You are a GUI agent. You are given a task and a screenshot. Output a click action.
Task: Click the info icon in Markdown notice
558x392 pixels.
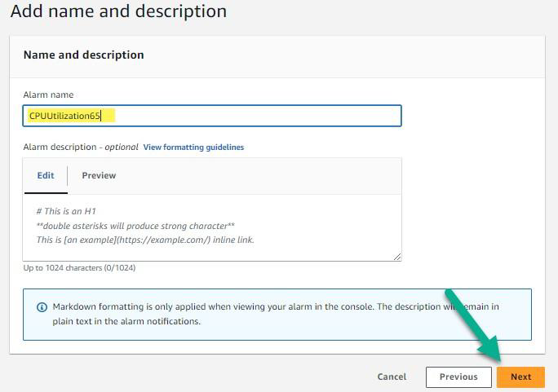(x=42, y=307)
